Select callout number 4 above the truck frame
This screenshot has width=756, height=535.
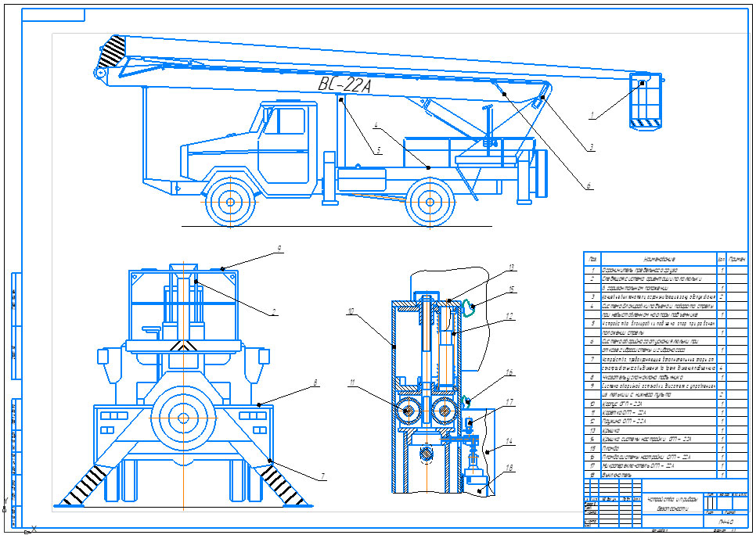click(376, 125)
